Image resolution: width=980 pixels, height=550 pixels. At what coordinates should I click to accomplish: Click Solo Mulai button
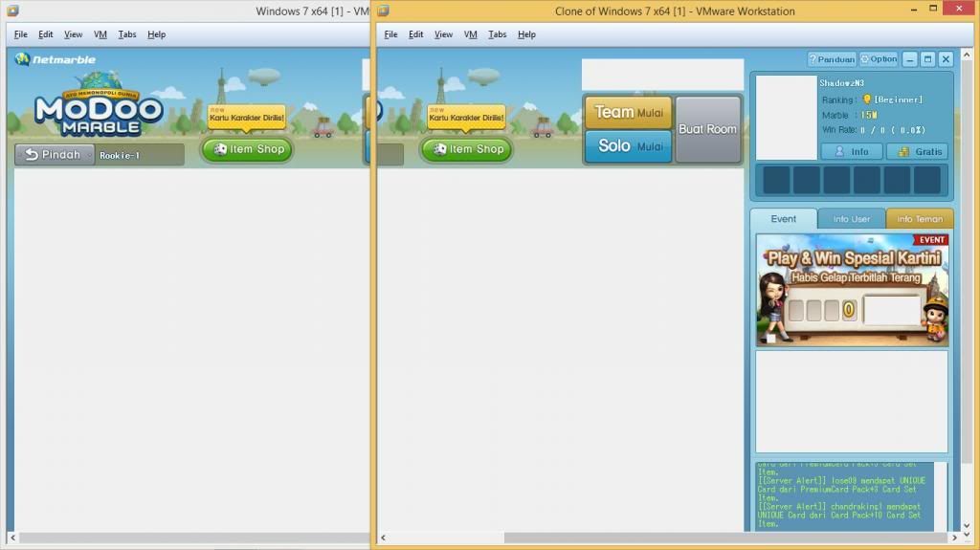coord(628,146)
